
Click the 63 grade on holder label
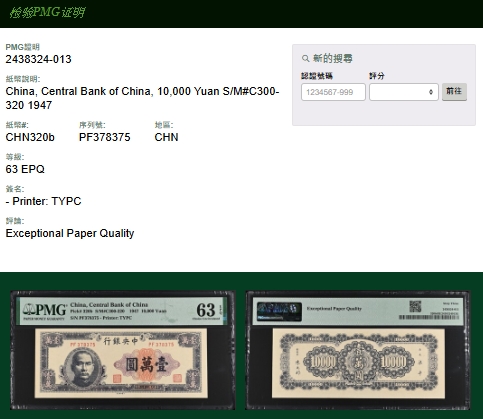[206, 310]
